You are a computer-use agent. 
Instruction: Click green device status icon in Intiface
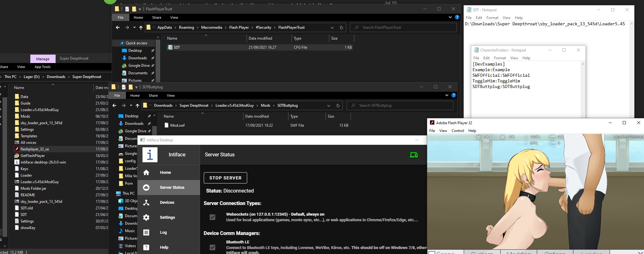click(414, 155)
